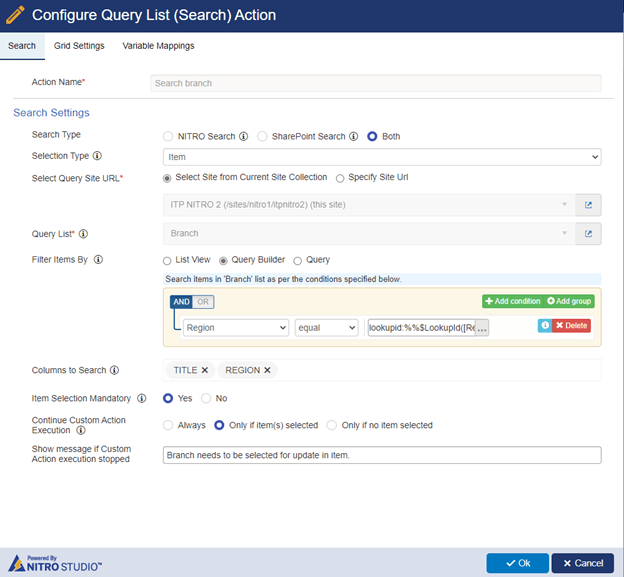Open the equal operator dropdown
This screenshot has width=624, height=577.
326,327
